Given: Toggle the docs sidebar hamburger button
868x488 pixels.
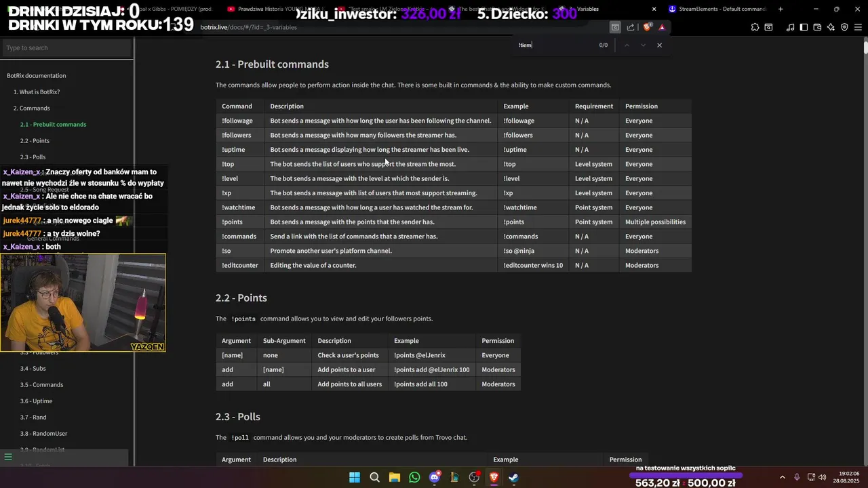Looking at the screenshot, I should 8,457.
